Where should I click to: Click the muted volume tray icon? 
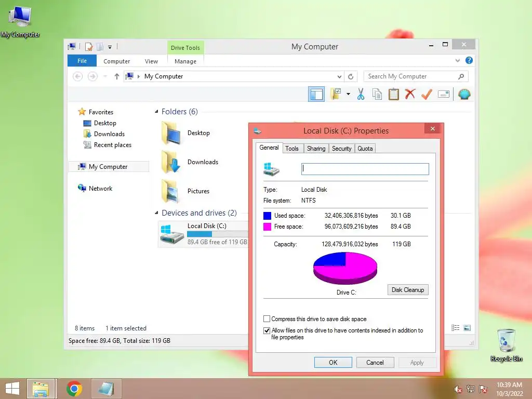point(458,389)
